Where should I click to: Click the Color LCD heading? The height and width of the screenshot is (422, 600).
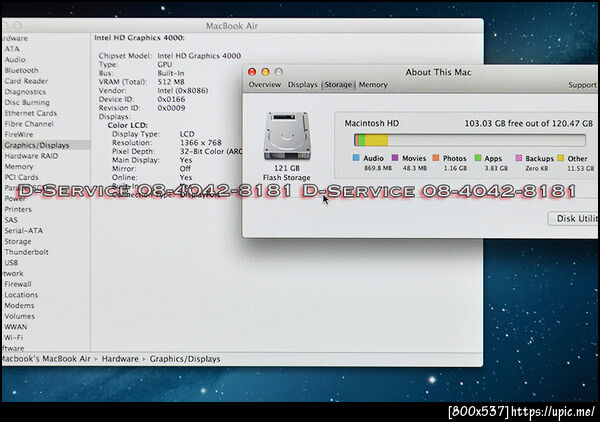click(x=127, y=125)
